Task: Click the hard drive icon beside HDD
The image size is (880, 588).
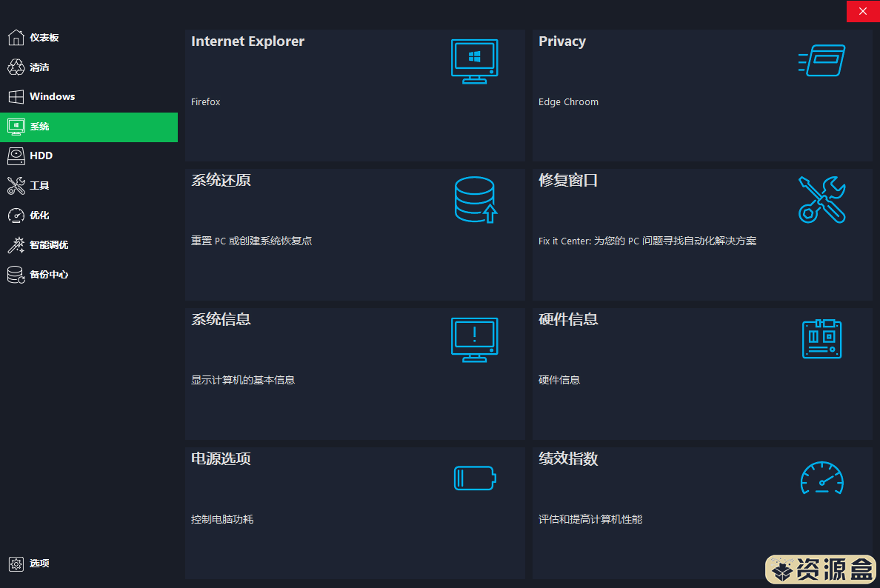Action: point(16,156)
